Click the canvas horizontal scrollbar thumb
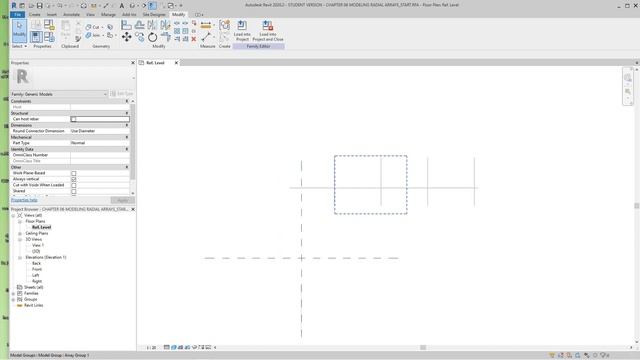Screen dimensions: 640x360 point(423,348)
